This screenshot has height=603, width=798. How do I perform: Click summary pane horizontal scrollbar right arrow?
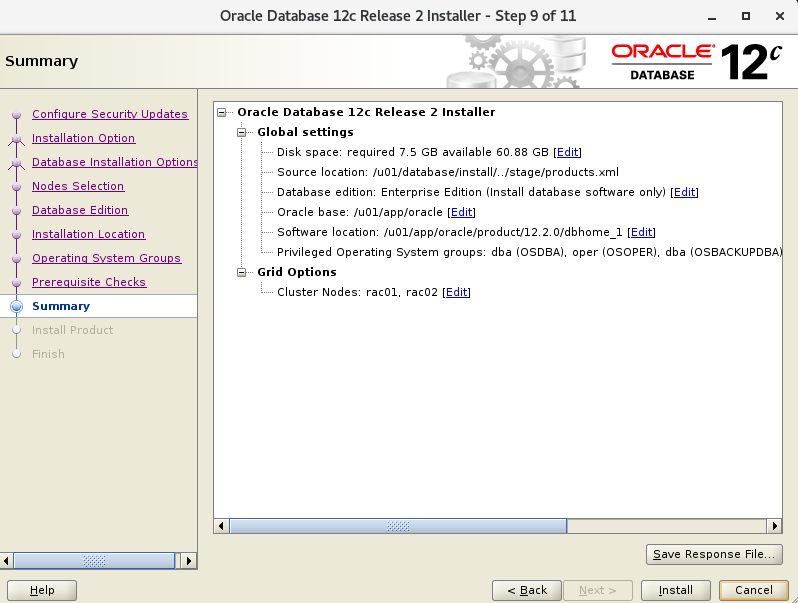[773, 526]
